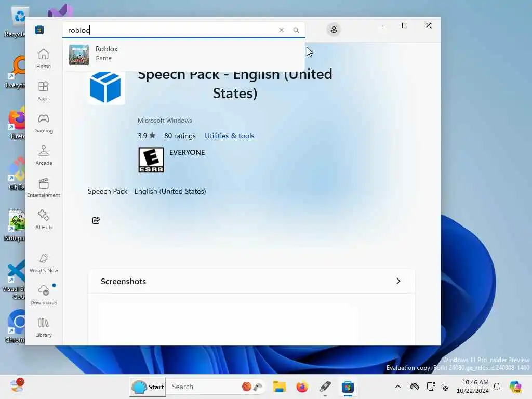Viewport: 532px width, 399px height.
Task: Open the clock showing 10:46 AM
Action: [473, 387]
